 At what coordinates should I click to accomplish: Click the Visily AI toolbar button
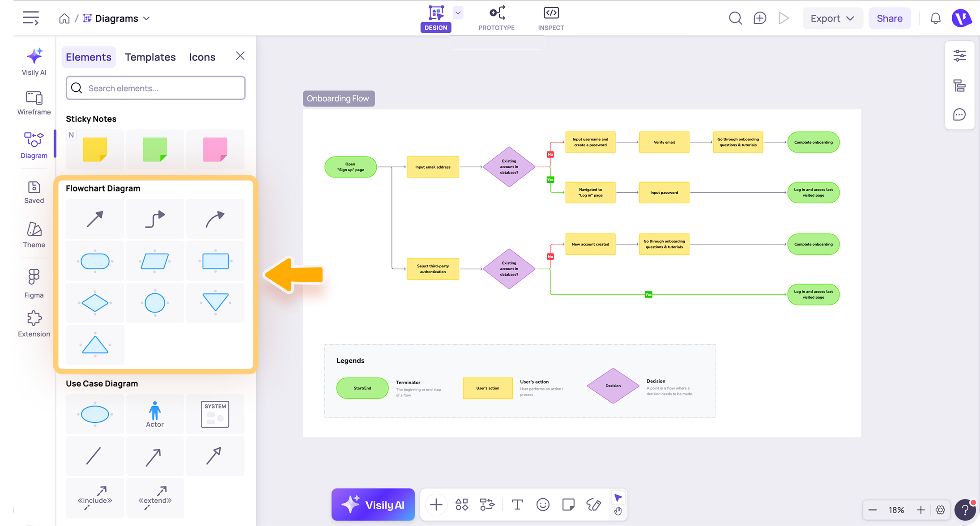point(373,505)
